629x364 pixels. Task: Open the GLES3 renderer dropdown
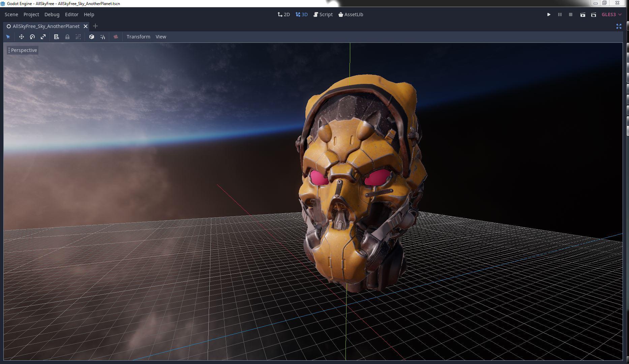tap(610, 14)
